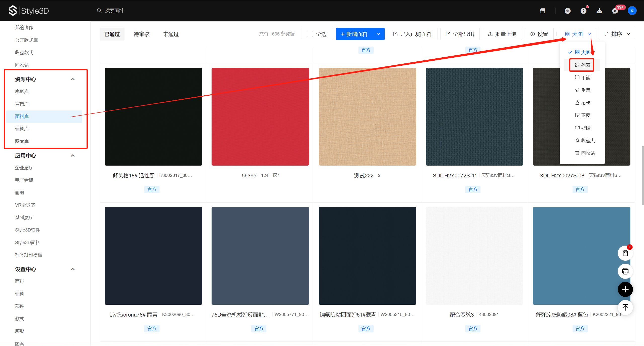
Task: Click the 导入已购面料 button
Action: (x=412, y=34)
